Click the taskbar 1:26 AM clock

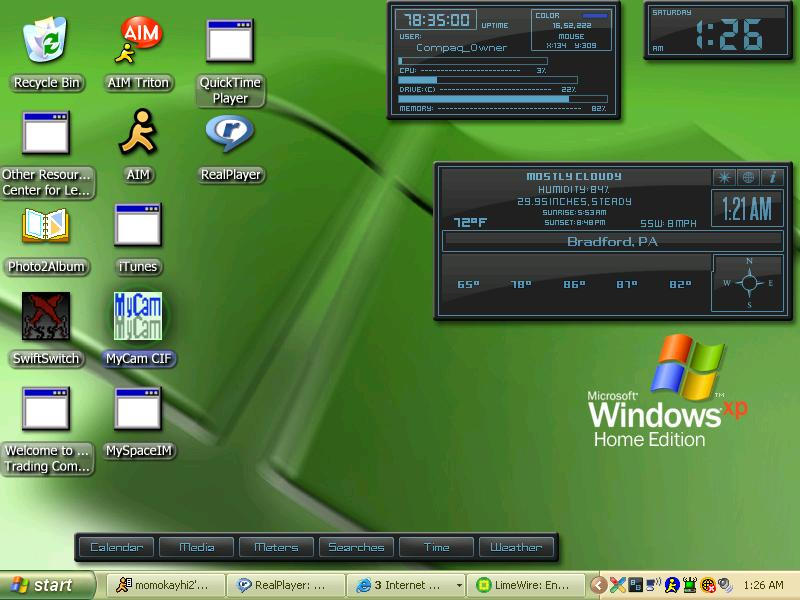(763, 585)
